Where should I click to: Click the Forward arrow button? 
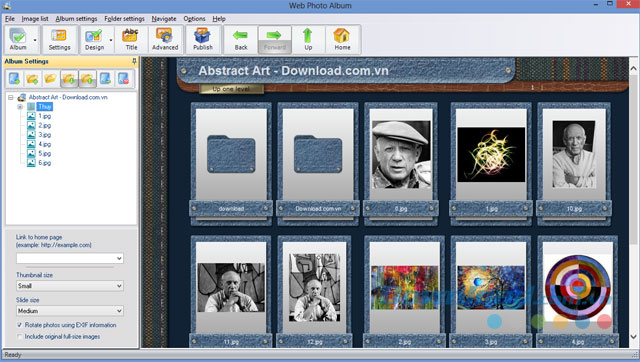275,40
